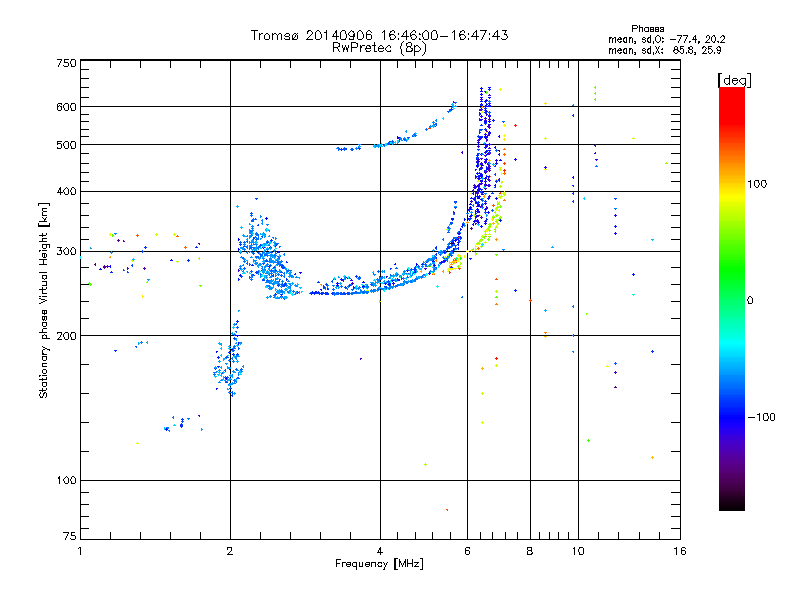Click the x-axis tick label '1'
Viewport: 800px width, 600px height.
80,551
